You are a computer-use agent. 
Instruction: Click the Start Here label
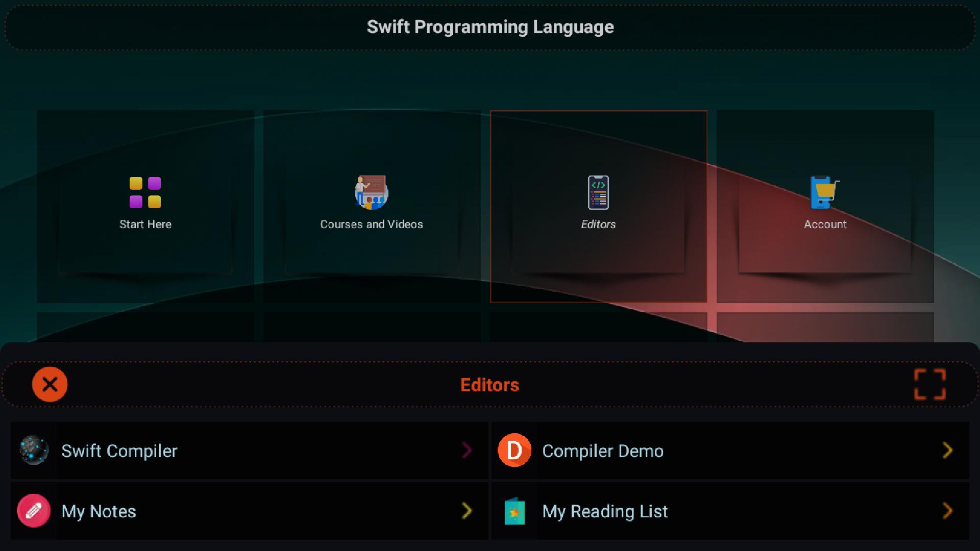click(145, 224)
